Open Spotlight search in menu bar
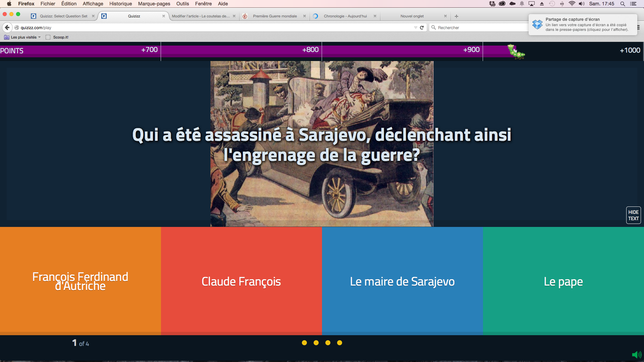Screen dimensions: 644x362 623,4
